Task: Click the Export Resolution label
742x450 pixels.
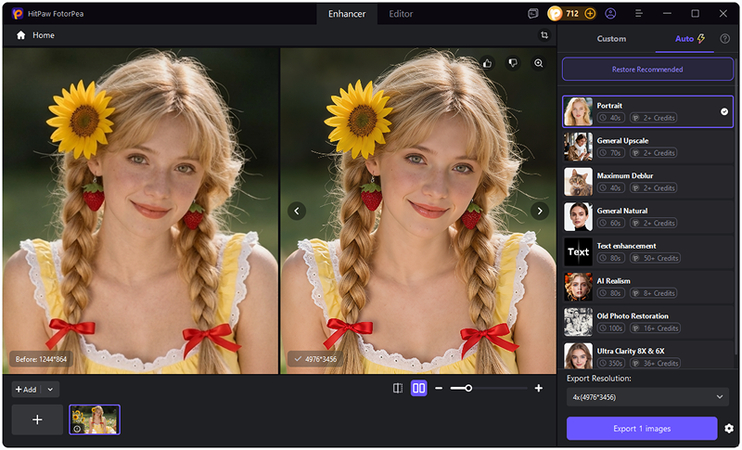Action: pos(599,379)
